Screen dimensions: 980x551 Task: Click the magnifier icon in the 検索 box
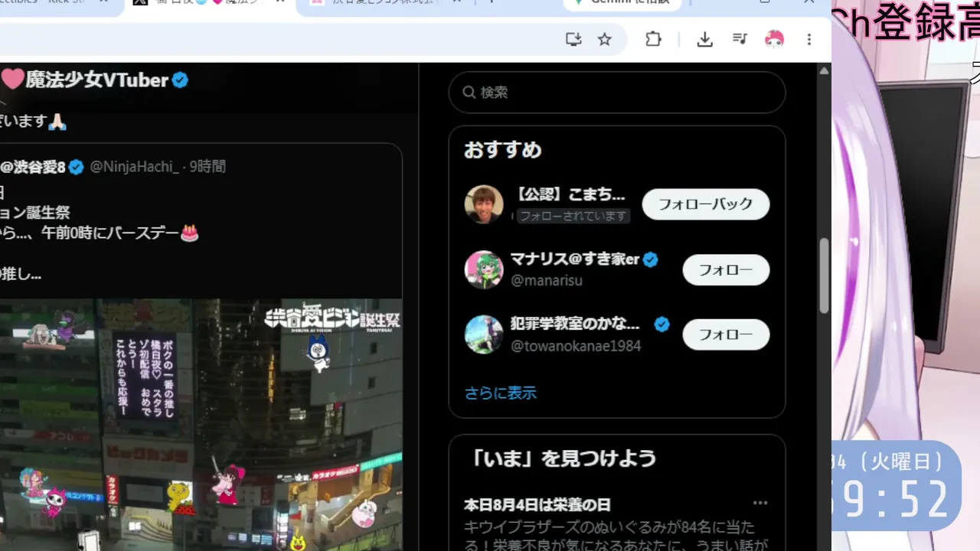(469, 93)
